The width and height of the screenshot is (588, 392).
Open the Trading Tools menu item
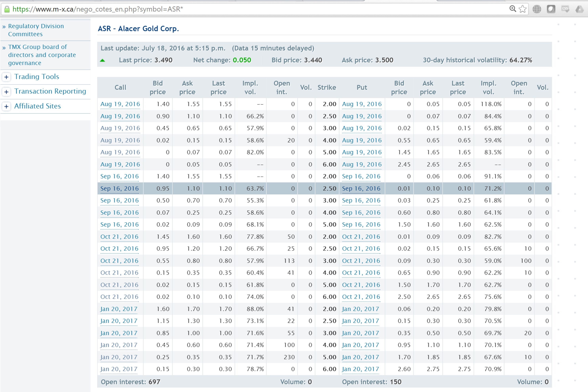[36, 77]
